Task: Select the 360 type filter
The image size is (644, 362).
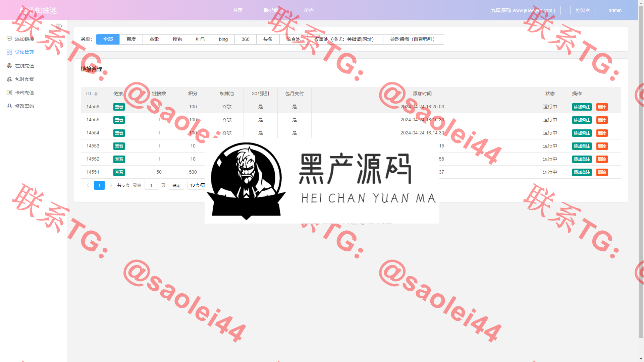Action: click(246, 39)
